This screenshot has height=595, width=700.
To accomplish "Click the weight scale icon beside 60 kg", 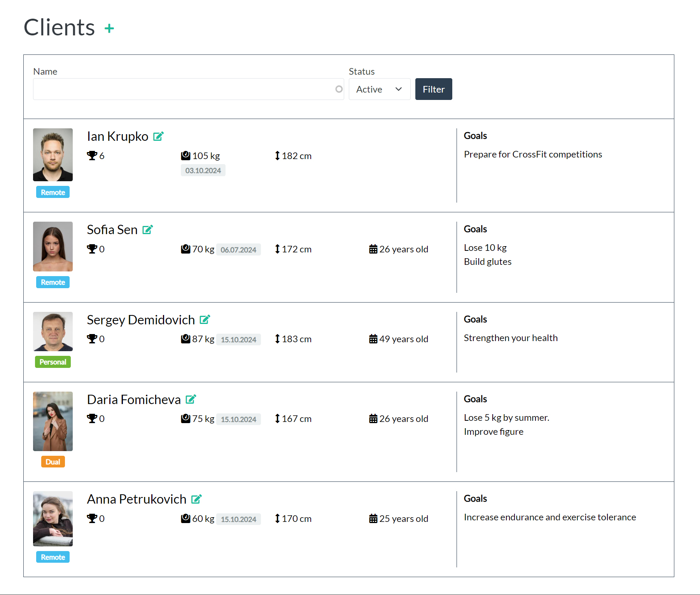I will (x=185, y=518).
